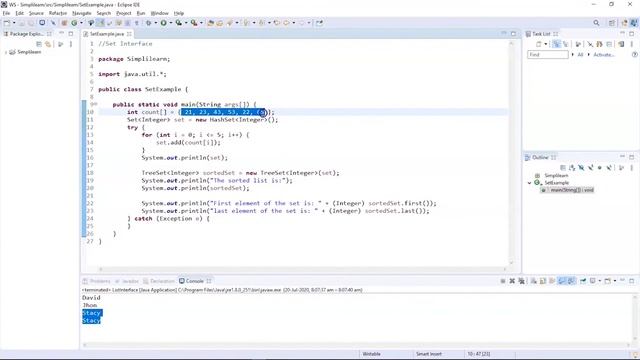This screenshot has width=640, height=360.
Task: Open the new task dropdown in Task List
Action: pyautogui.click(x=546, y=44)
